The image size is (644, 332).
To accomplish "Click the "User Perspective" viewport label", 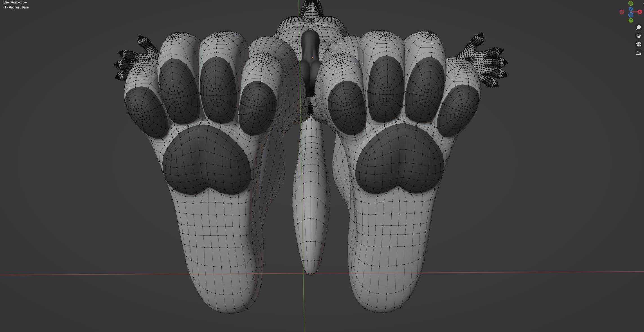I will 15,2.
